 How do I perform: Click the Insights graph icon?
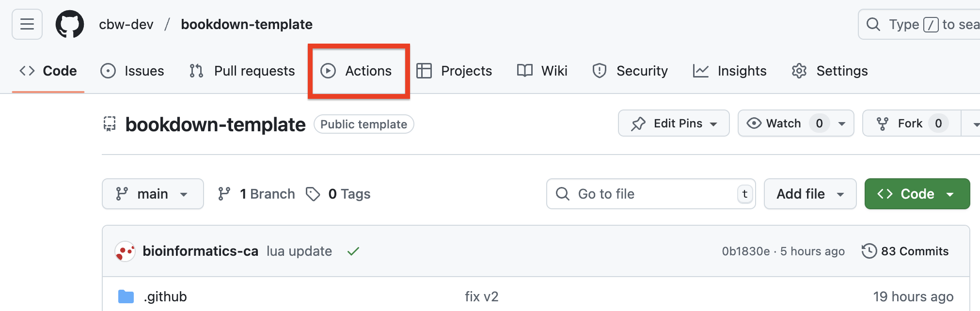[x=701, y=71]
